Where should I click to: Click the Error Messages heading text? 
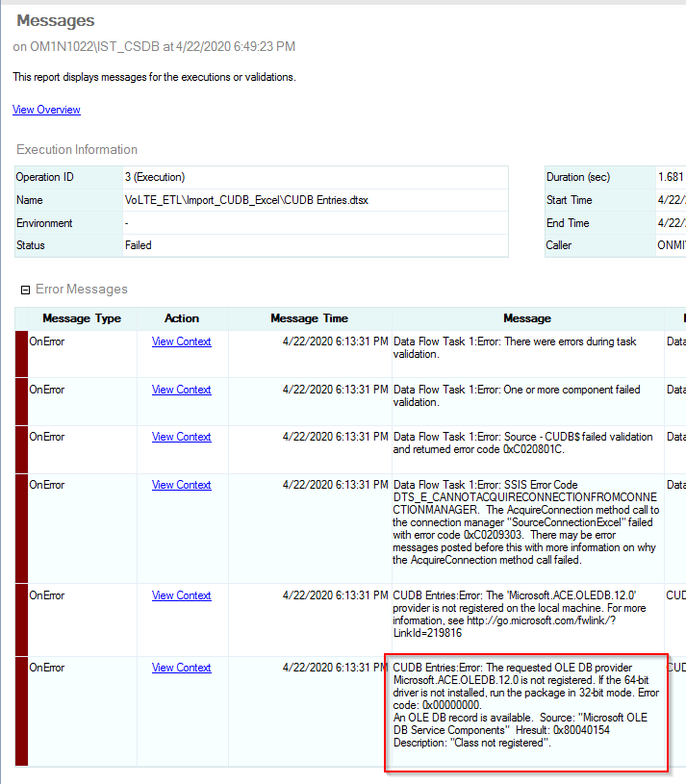tap(82, 289)
